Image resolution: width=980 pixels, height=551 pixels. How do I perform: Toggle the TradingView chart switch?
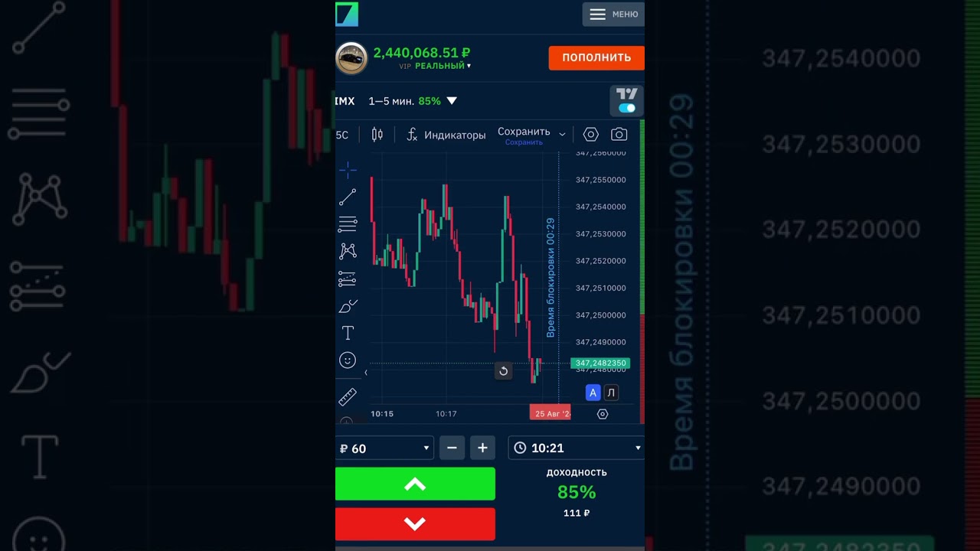tap(626, 108)
